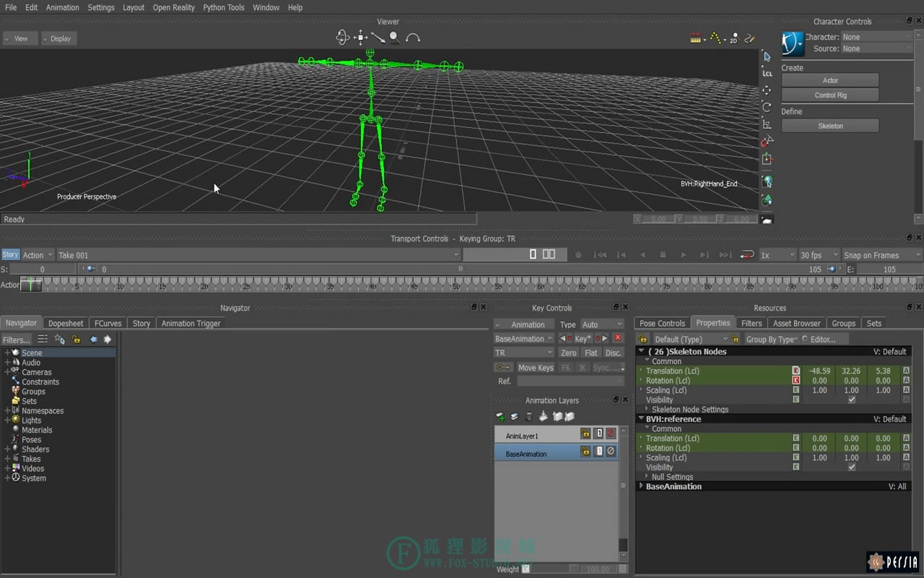
Task: Click the Control Rig button
Action: (830, 95)
